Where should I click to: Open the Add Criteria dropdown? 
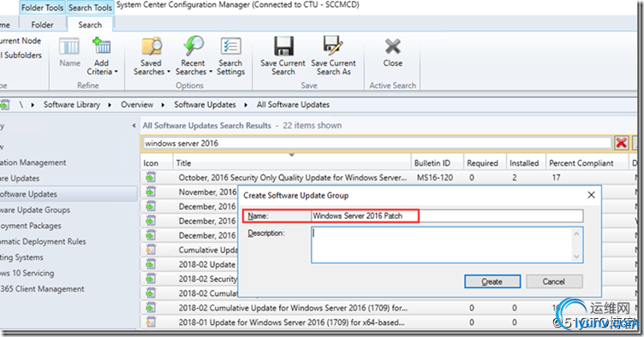101,56
